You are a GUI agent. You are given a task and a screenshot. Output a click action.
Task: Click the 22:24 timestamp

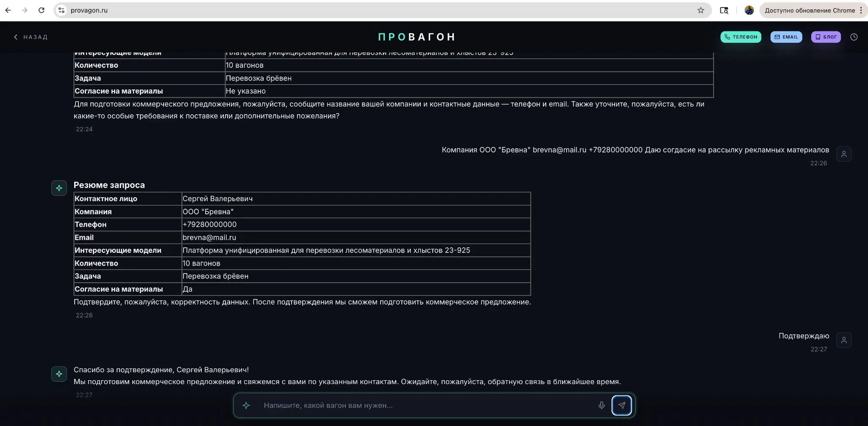(84, 129)
